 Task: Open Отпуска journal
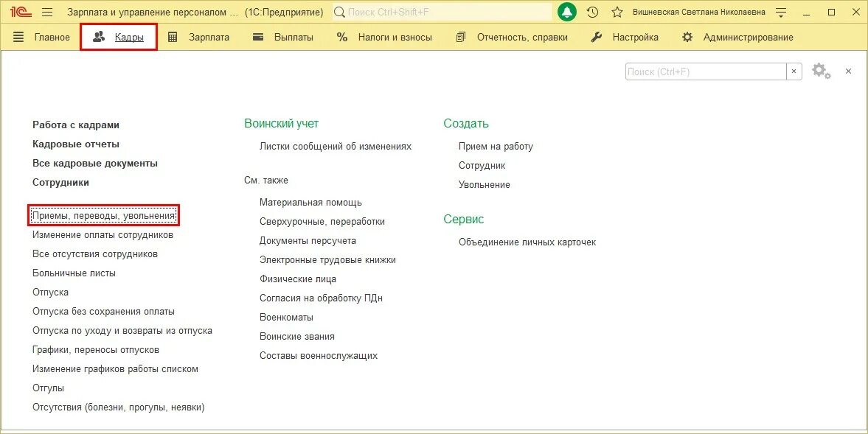click(x=50, y=292)
